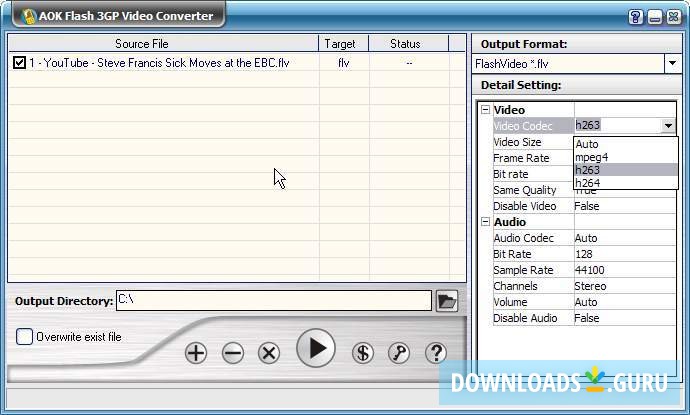Click the add file plus button
The image size is (690, 415).
(x=196, y=353)
